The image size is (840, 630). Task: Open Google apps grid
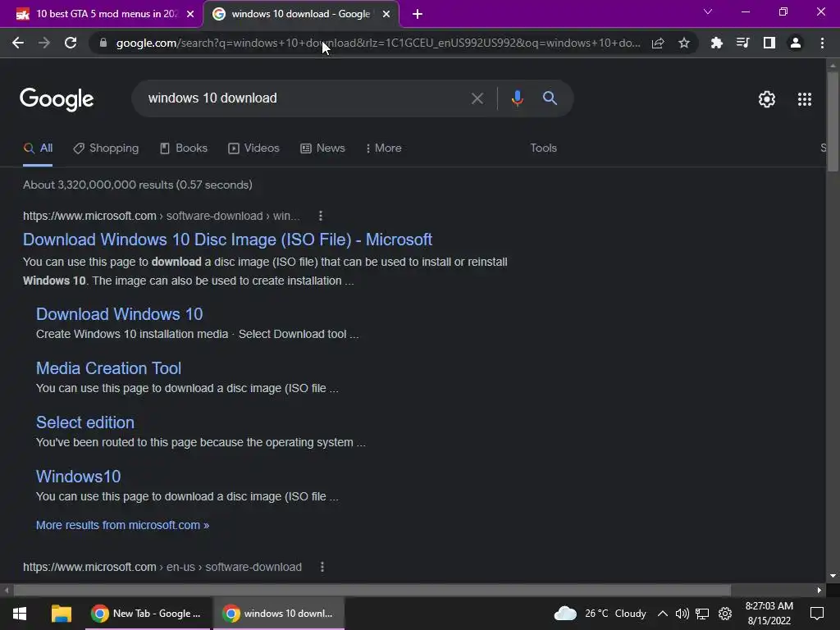804,99
